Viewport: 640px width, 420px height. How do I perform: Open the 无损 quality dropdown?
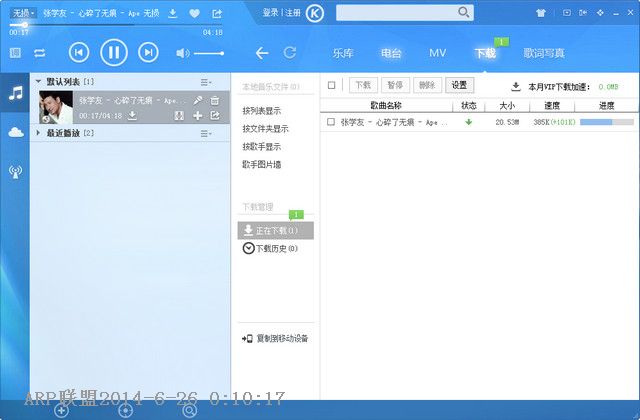[x=23, y=13]
